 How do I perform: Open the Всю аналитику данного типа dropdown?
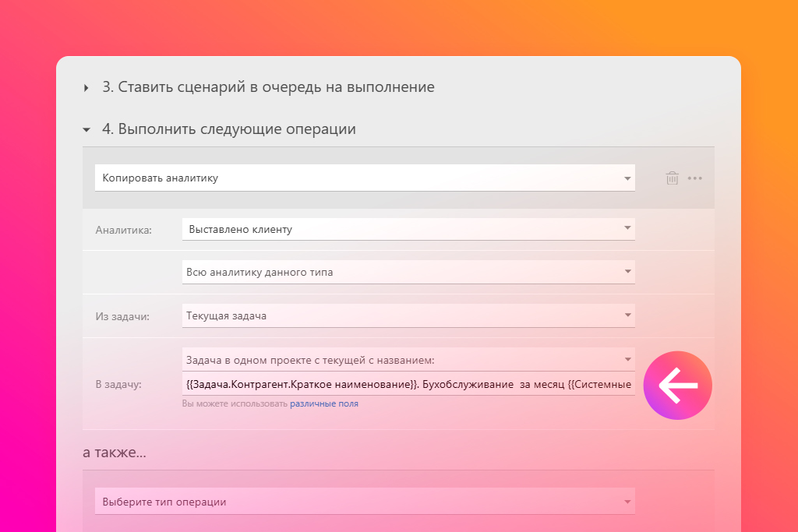click(408, 272)
